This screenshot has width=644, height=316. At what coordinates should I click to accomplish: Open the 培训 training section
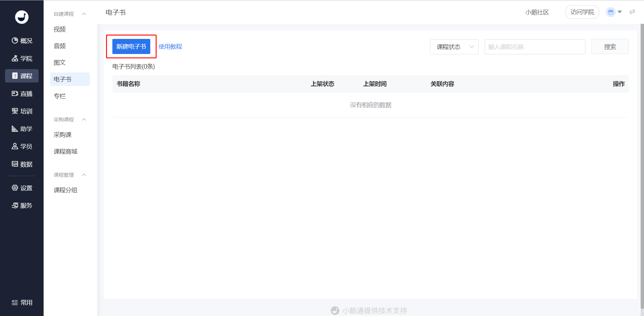coord(22,111)
